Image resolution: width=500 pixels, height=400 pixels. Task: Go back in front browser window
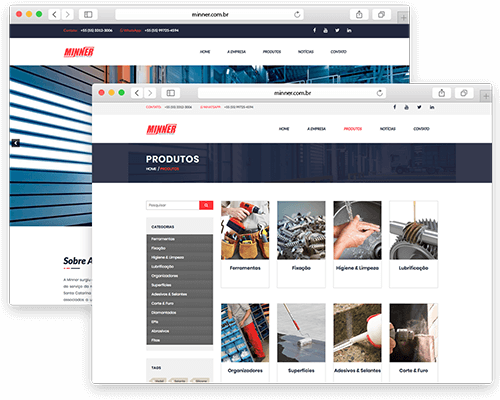[137, 93]
